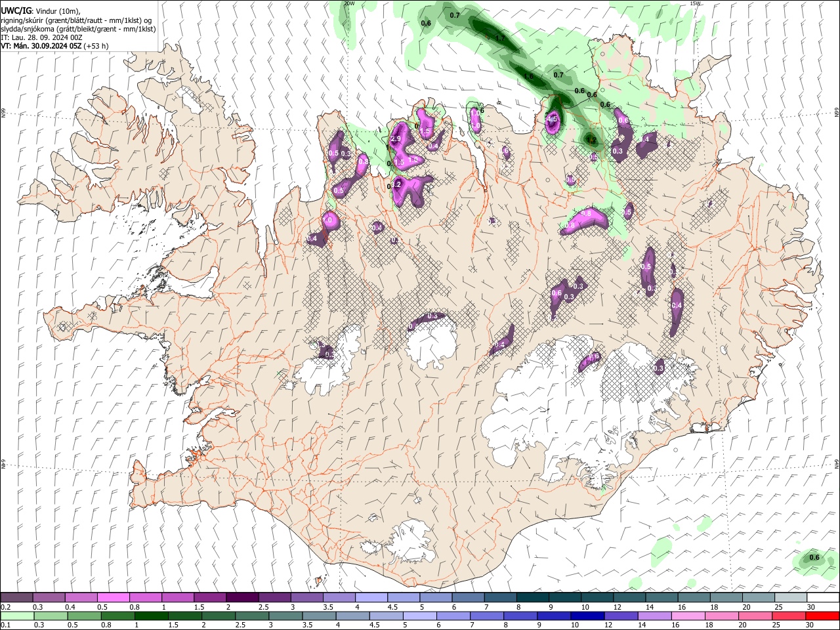The image size is (840, 630).
Task: Select the 1 swatch in upper snow legend row
Action: (x=177, y=598)
